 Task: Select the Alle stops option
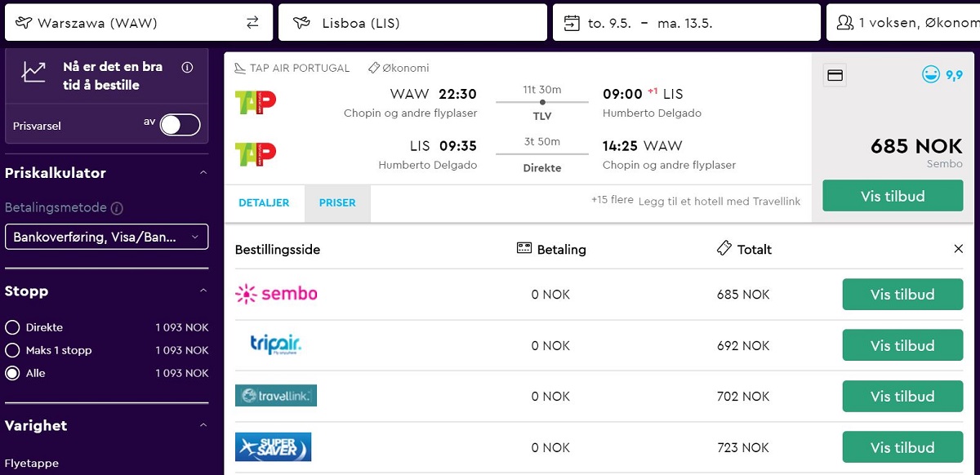12,373
